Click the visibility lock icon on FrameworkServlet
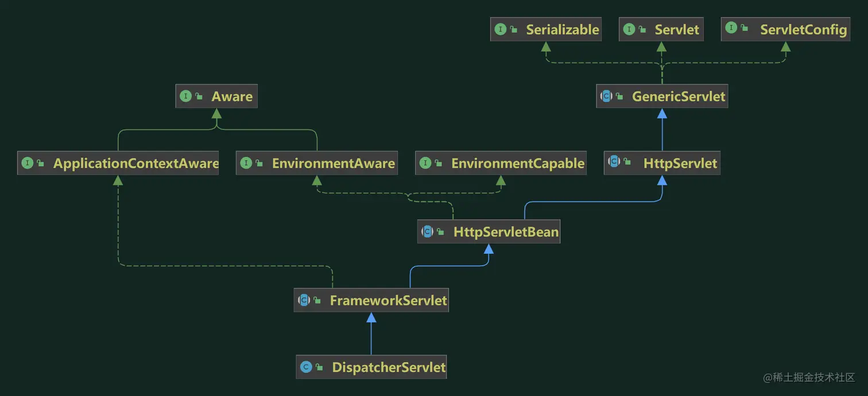This screenshot has height=396, width=868. click(317, 300)
